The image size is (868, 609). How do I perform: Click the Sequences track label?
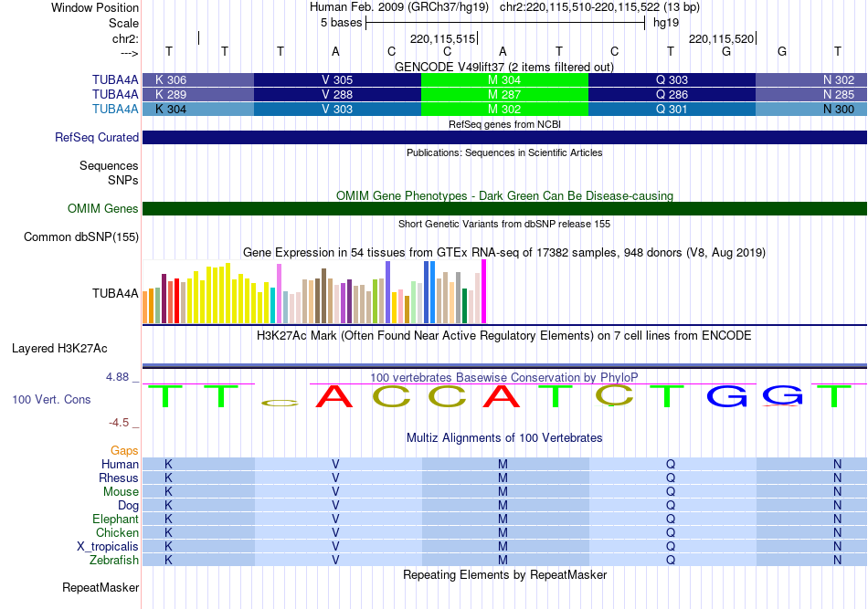(x=109, y=165)
